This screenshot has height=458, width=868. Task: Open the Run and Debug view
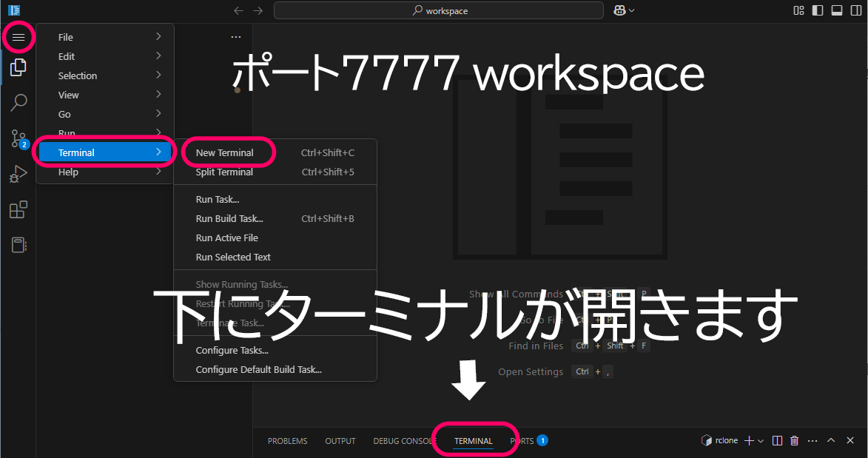[18, 174]
